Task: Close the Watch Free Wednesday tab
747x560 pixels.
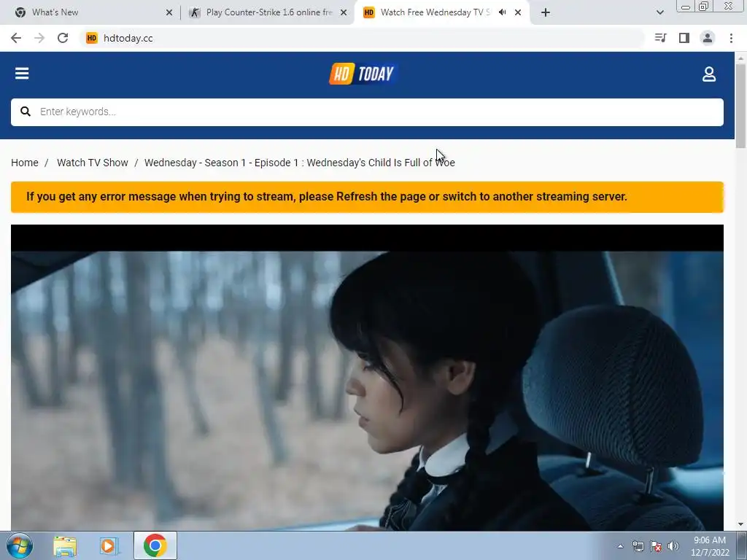Action: tap(518, 13)
